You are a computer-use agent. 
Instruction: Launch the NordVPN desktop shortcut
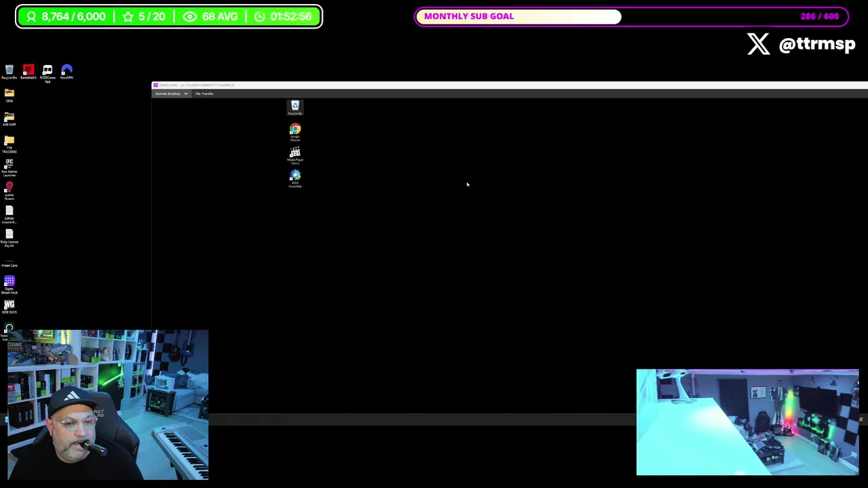[x=66, y=72]
